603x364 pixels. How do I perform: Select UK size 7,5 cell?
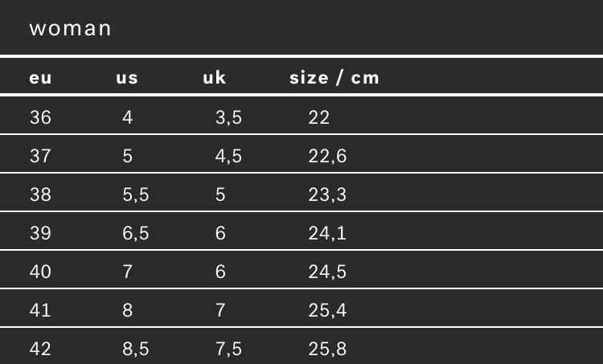click(x=228, y=349)
